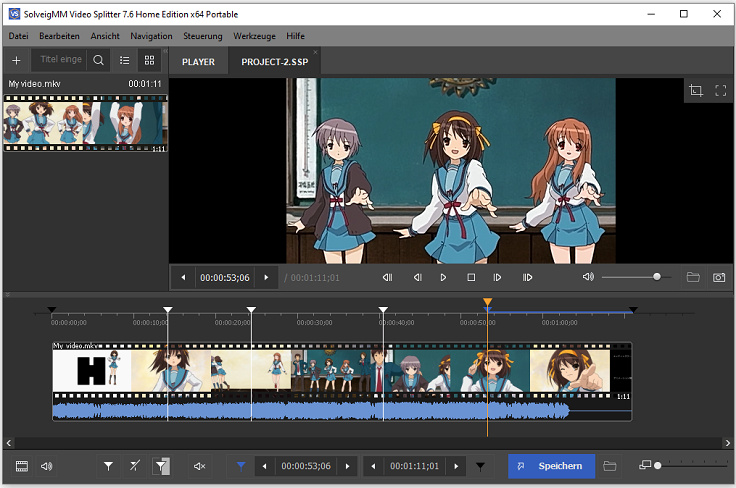Image resolution: width=736 pixels, height=488 pixels.
Task: Open the Datei menu
Action: (19, 36)
